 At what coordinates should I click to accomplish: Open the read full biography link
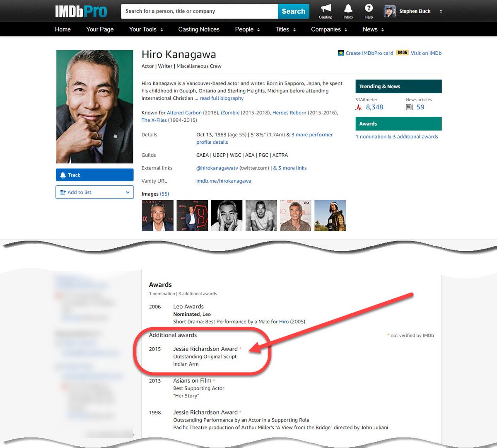(x=222, y=98)
